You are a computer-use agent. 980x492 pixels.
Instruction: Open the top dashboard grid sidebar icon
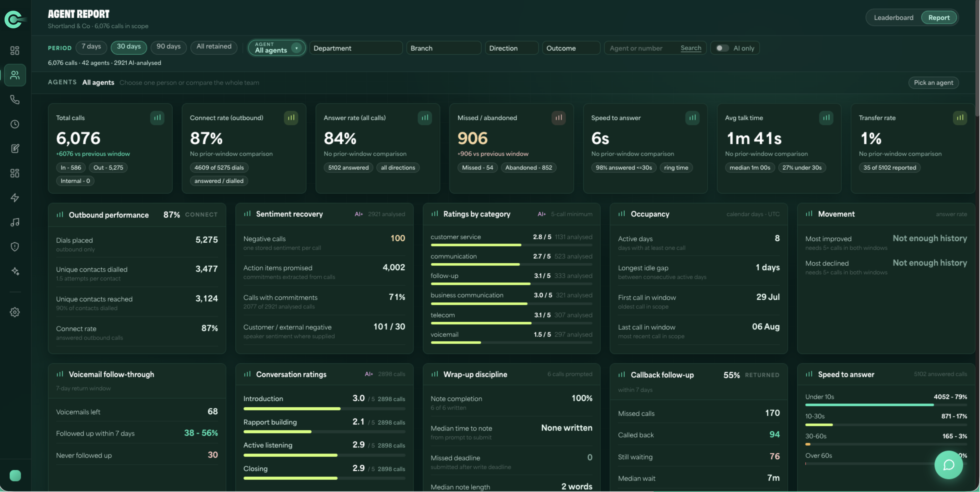(x=15, y=51)
